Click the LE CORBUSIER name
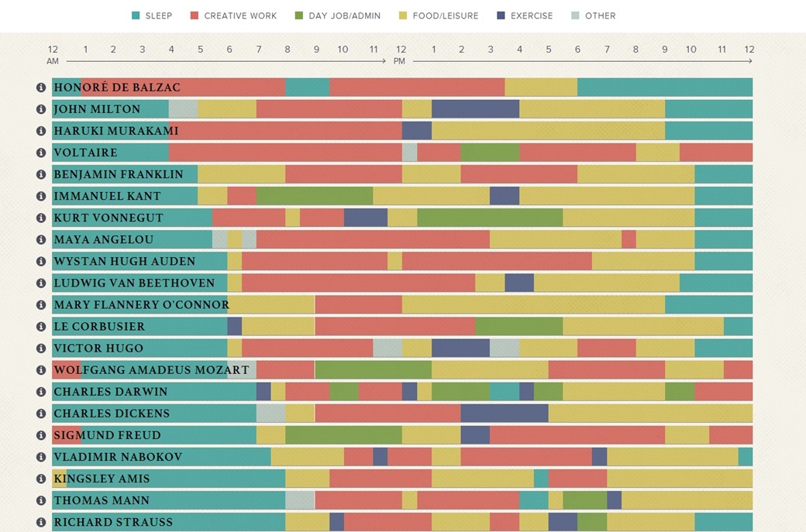 point(99,327)
